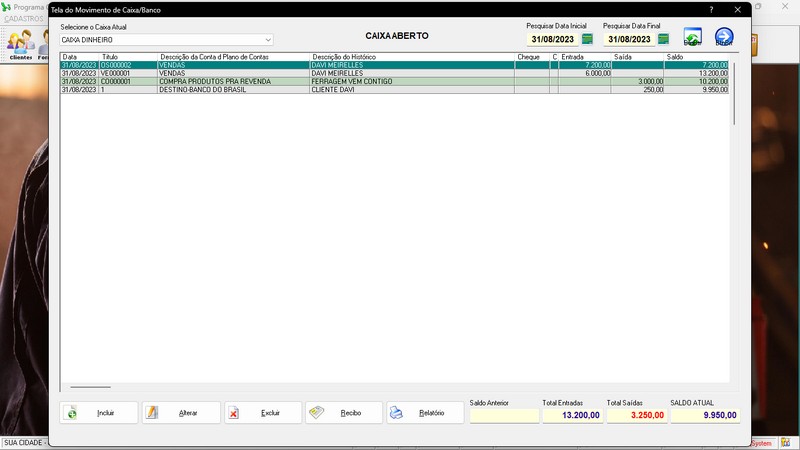The image size is (800, 450).
Task: Select the row with title CO000001
Action: coord(394,82)
